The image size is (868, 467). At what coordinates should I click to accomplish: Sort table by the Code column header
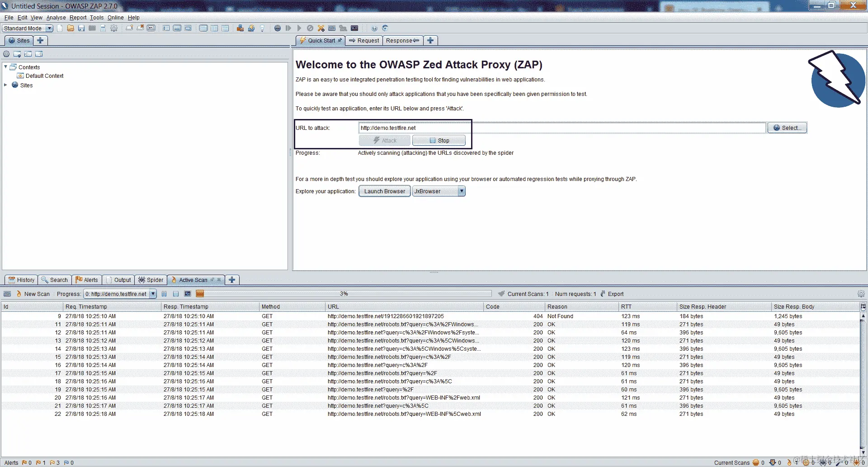[x=514, y=307]
